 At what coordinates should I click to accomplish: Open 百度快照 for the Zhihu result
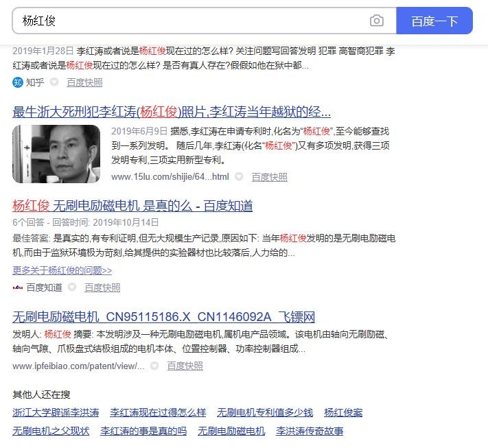pos(84,82)
